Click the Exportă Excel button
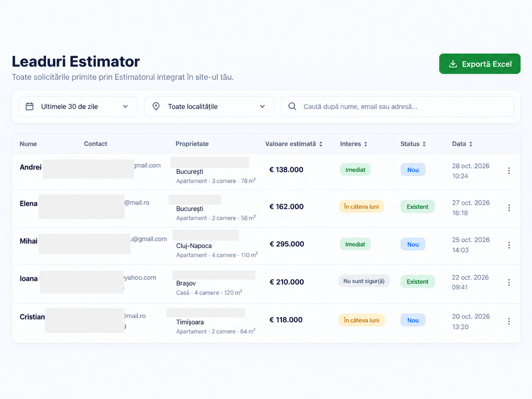This screenshot has height=399, width=532. (479, 64)
